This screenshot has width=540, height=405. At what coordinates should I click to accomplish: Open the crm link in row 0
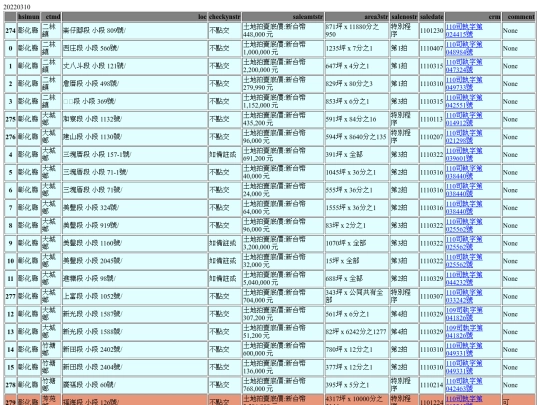point(464,49)
